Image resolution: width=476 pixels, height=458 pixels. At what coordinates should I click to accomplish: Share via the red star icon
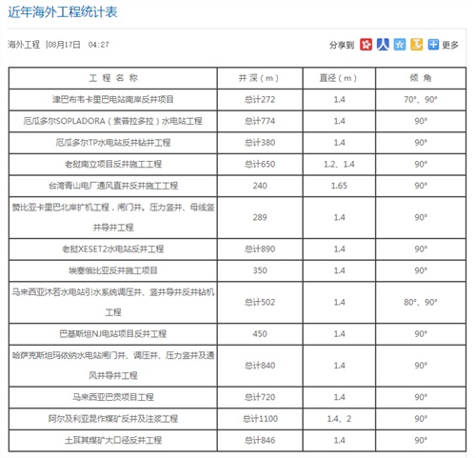tap(366, 45)
